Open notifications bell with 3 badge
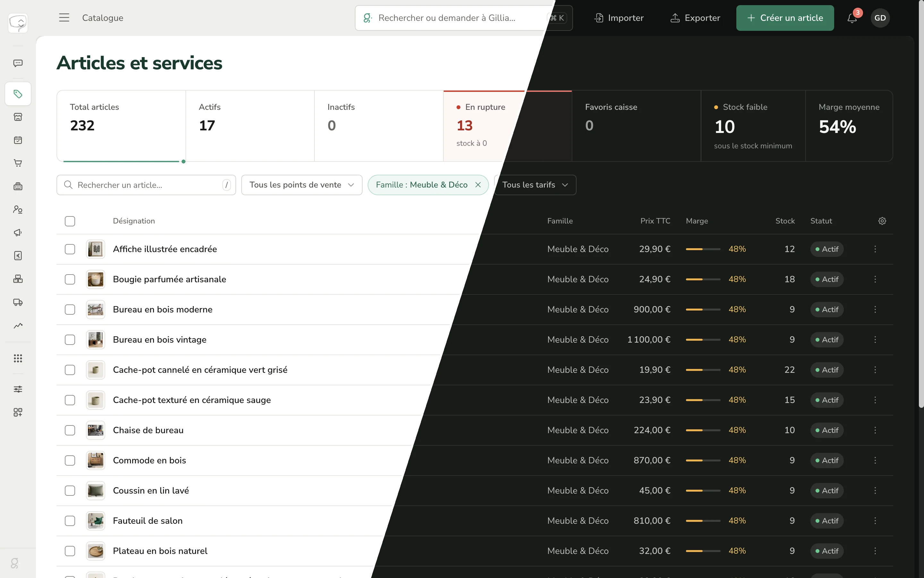 pyautogui.click(x=852, y=18)
